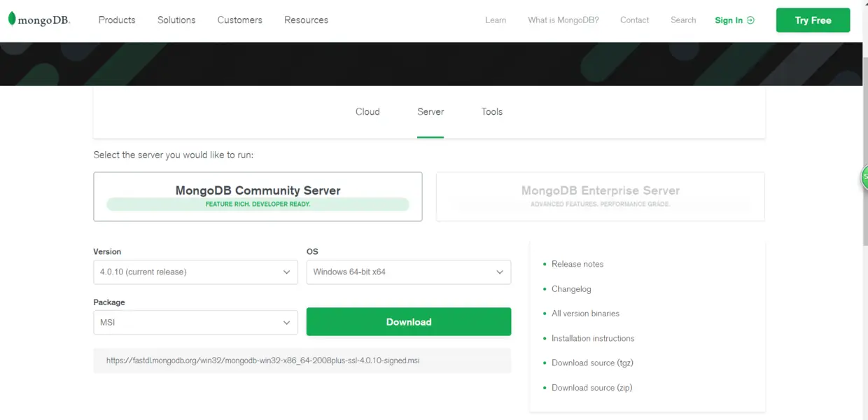Click Download source (tgz) link
This screenshot has height=420, width=868.
(592, 363)
